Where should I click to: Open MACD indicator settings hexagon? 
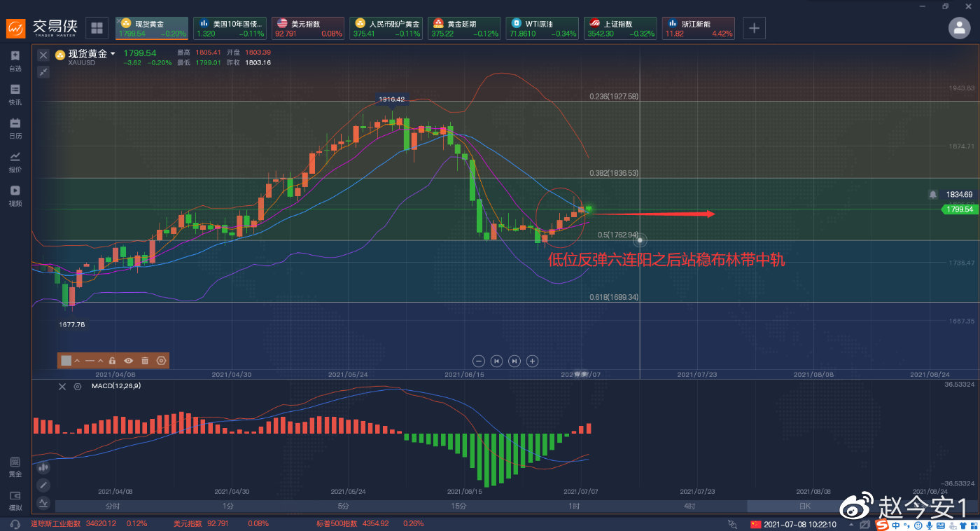point(78,386)
